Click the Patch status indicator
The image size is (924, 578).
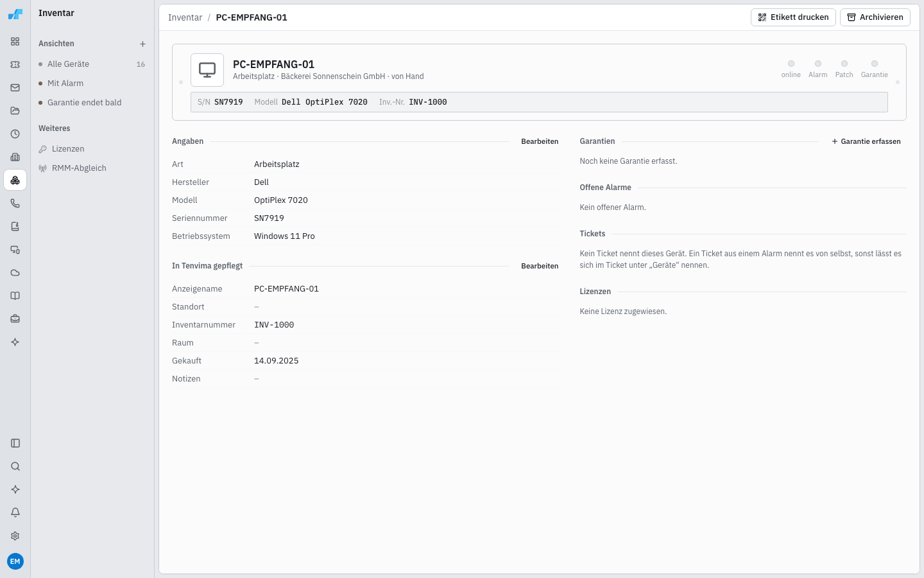coord(844,69)
